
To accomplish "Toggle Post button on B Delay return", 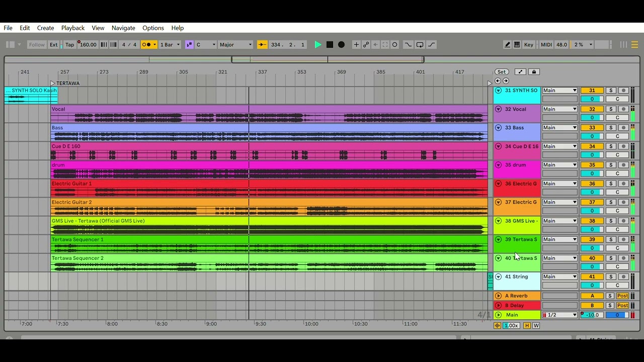I will (x=623, y=305).
